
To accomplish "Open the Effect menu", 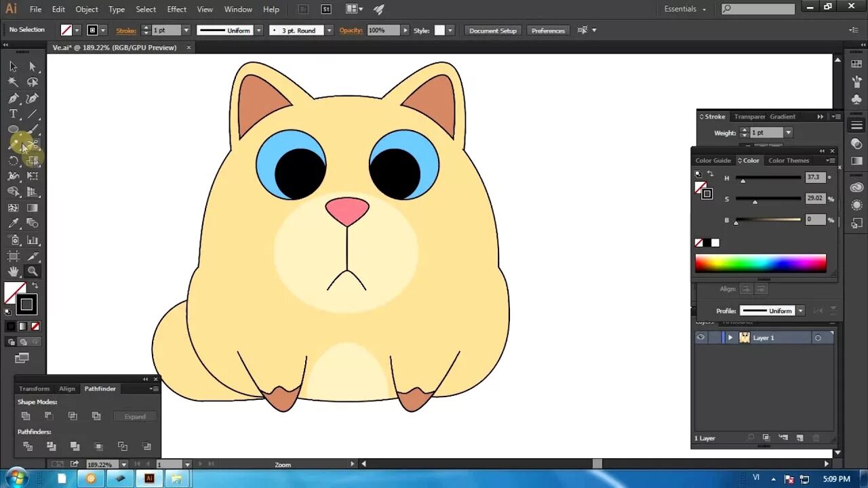I will pos(176,9).
